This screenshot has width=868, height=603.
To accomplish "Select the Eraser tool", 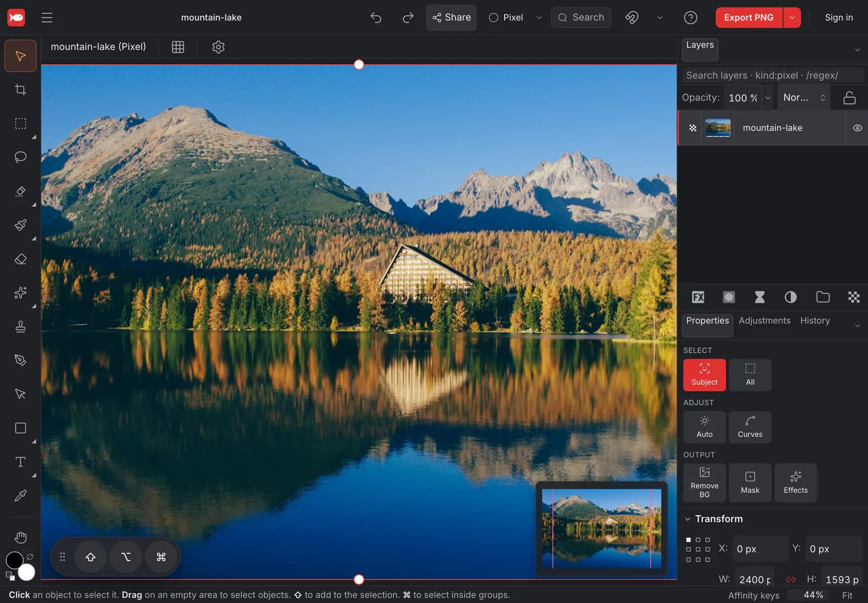I will point(20,259).
